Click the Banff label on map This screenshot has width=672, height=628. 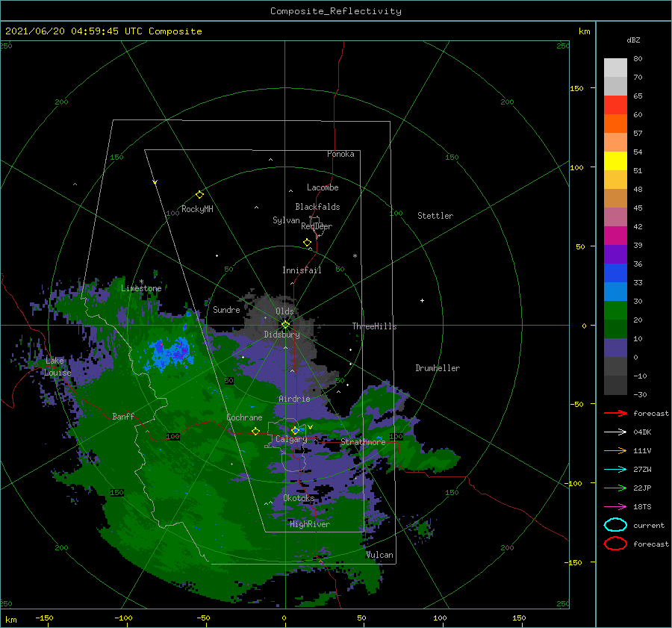(123, 416)
